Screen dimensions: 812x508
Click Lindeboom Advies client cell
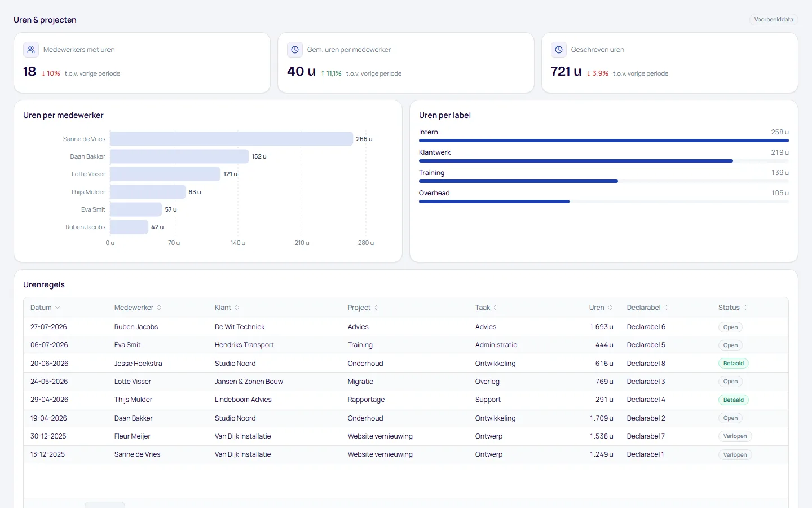(243, 400)
